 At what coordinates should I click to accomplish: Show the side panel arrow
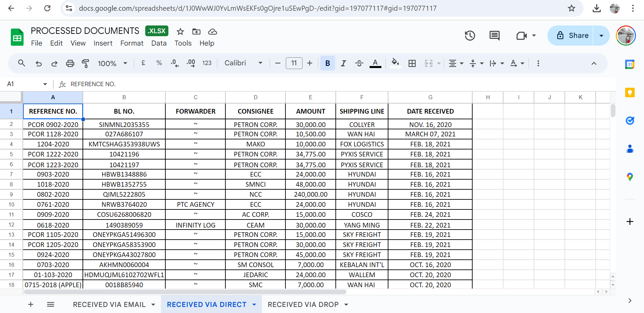click(630, 301)
